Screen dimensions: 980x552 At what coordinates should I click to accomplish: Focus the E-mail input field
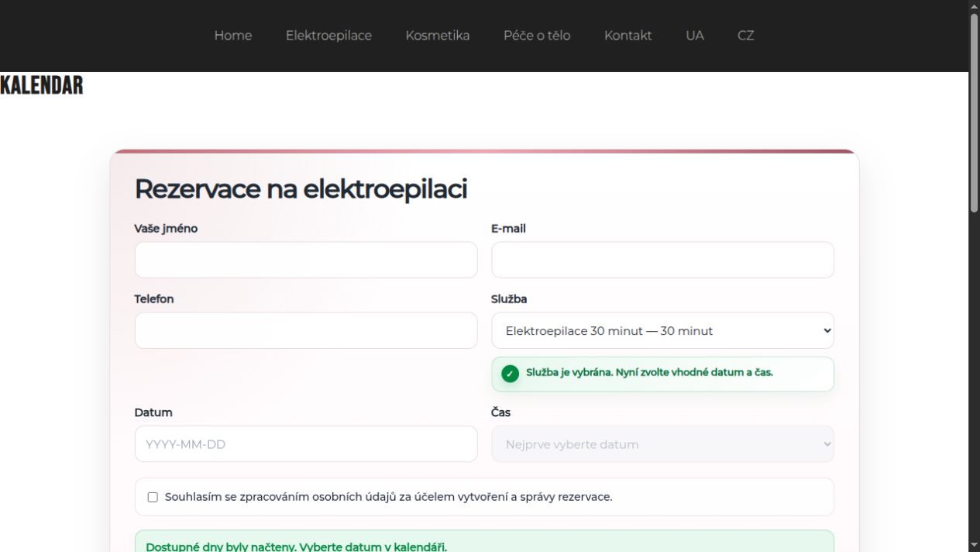(662, 260)
